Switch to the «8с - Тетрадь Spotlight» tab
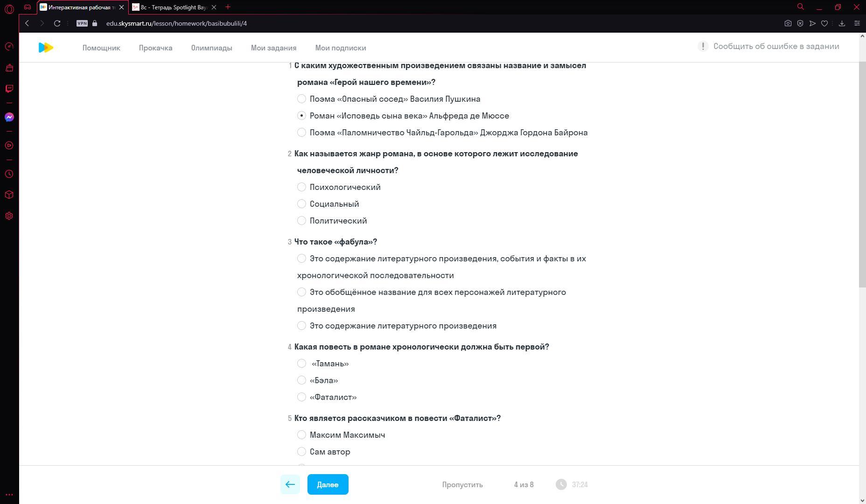 point(174,7)
